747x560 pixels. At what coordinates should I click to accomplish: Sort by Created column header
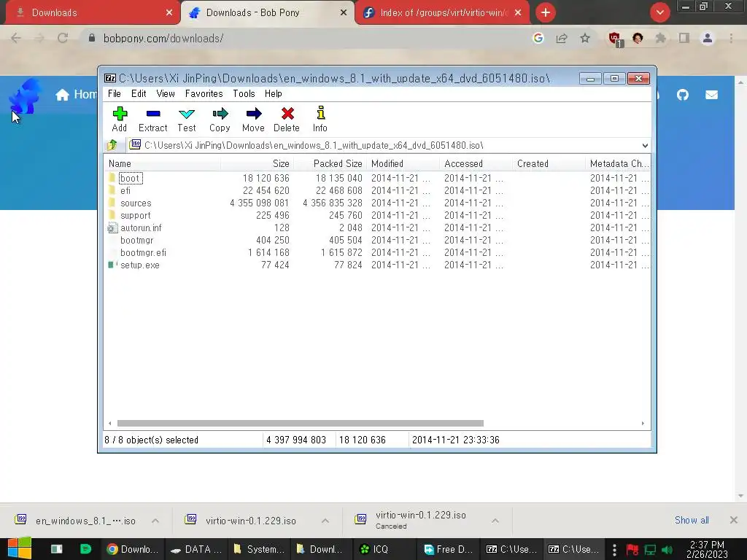click(x=549, y=163)
